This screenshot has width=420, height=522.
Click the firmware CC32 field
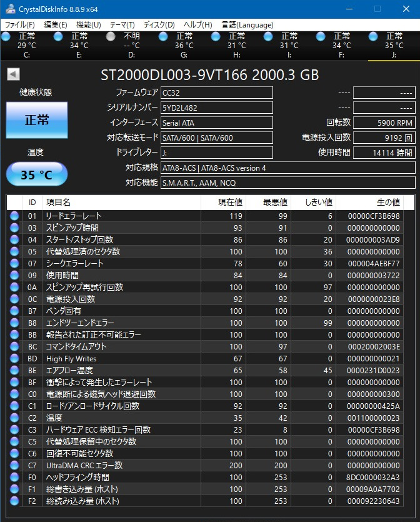click(216, 93)
